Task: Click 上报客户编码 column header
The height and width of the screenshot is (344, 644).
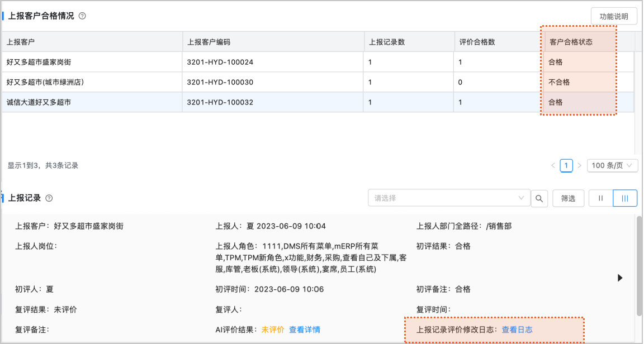Action: point(273,42)
